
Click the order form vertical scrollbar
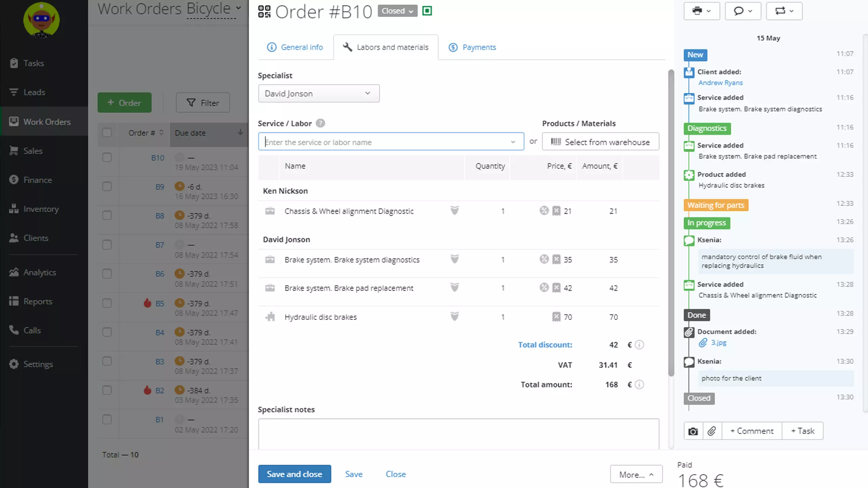671,223
